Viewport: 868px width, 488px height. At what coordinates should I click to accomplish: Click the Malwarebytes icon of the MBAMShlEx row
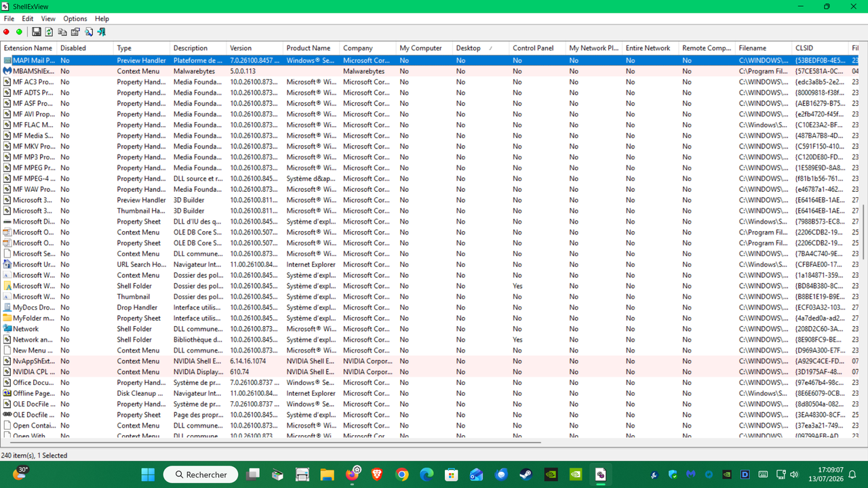pos(7,71)
